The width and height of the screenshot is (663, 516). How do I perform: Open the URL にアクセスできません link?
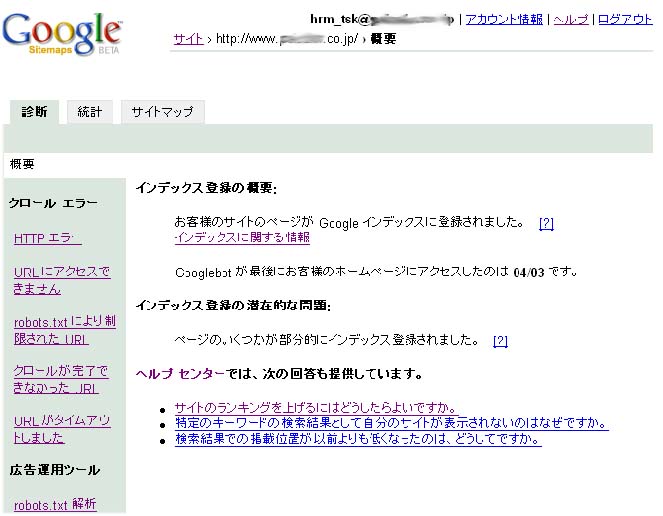62,280
